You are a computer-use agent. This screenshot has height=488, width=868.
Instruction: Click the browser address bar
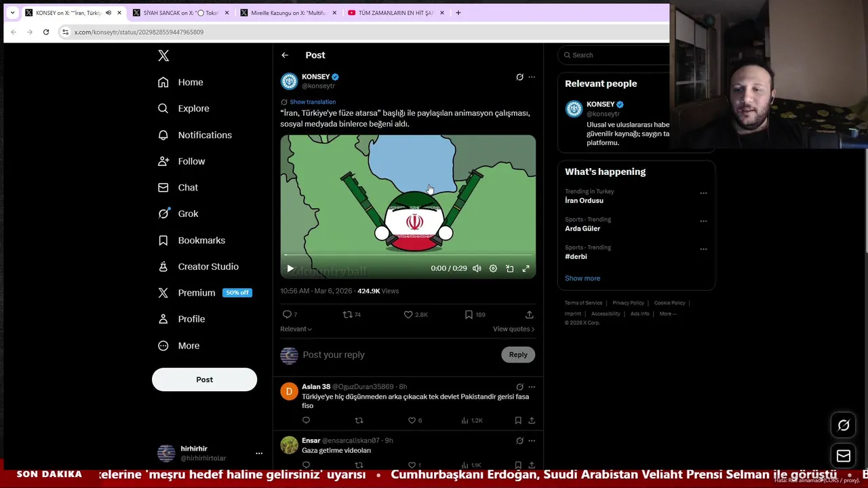coord(366,32)
